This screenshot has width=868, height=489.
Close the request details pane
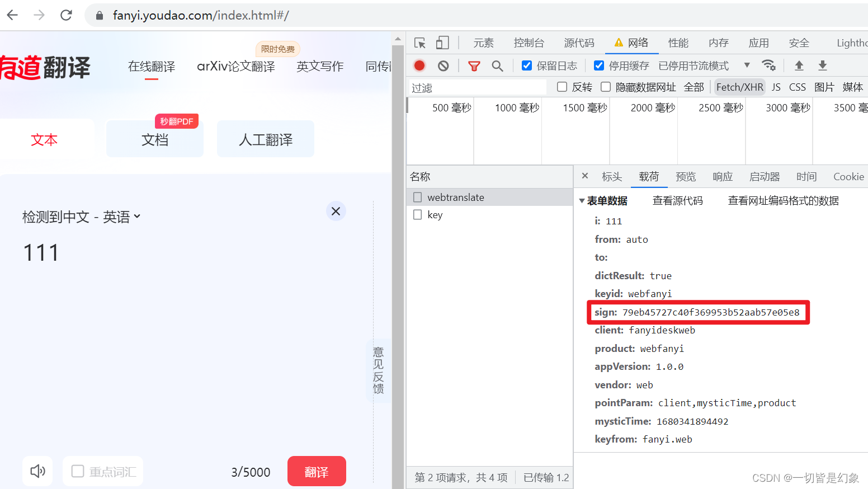click(585, 176)
